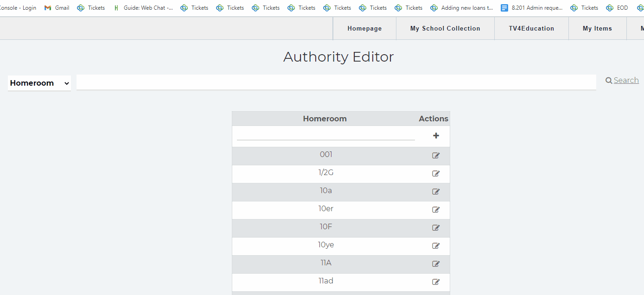
Task: Go to the Homepage tab
Action: tap(364, 28)
